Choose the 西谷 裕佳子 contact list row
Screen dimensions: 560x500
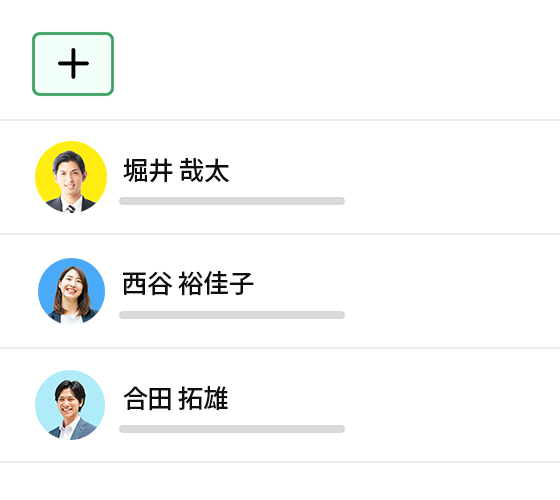click(x=280, y=291)
